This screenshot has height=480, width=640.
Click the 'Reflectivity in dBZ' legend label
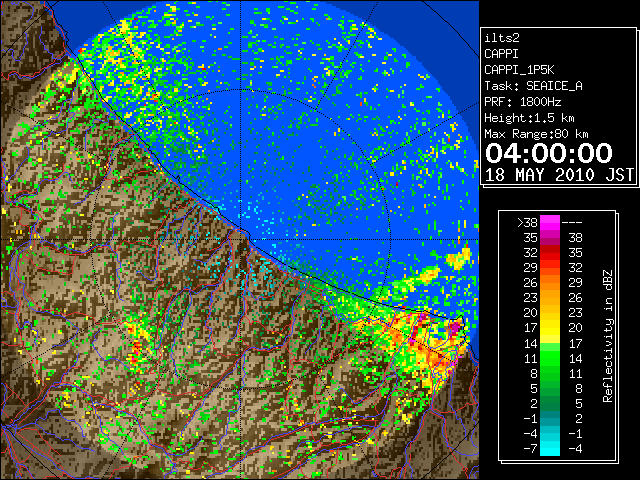coord(607,336)
